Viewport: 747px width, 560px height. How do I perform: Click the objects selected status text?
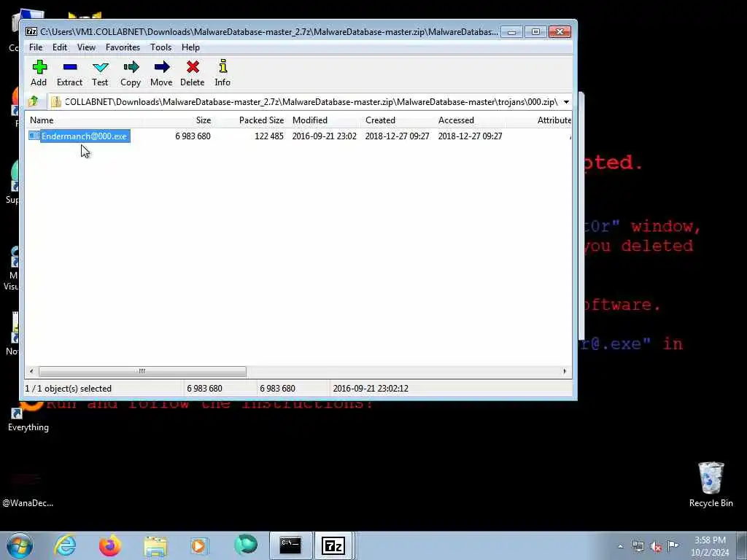coord(68,389)
